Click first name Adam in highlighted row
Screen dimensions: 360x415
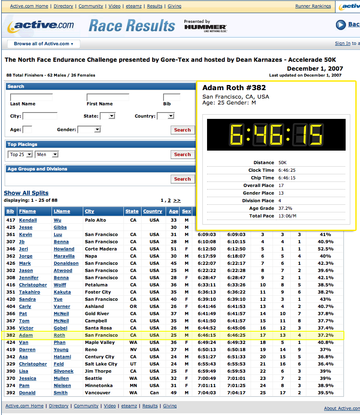[x=26, y=335]
